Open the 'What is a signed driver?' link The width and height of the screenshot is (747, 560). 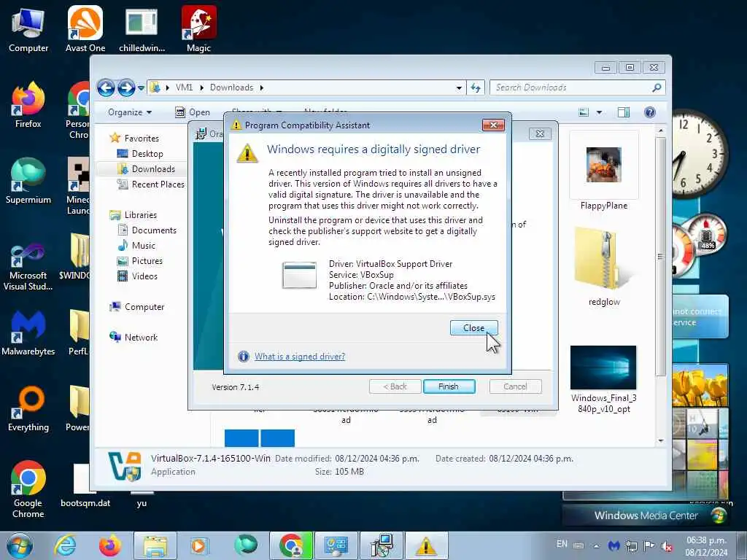point(299,356)
